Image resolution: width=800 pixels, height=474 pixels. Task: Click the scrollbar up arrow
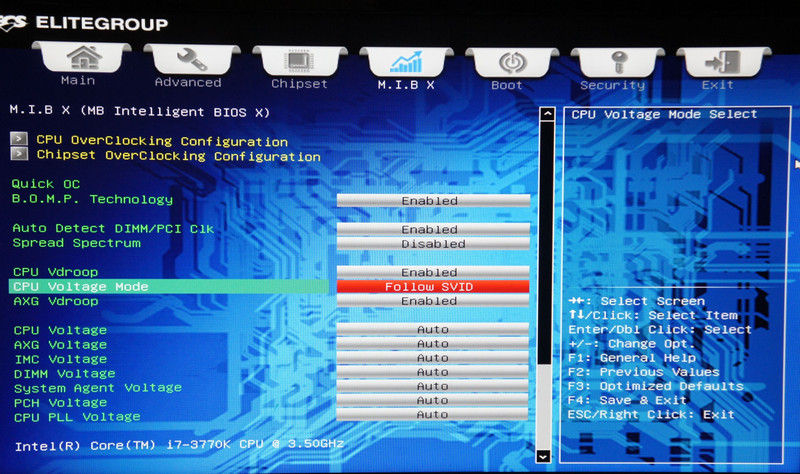point(546,115)
